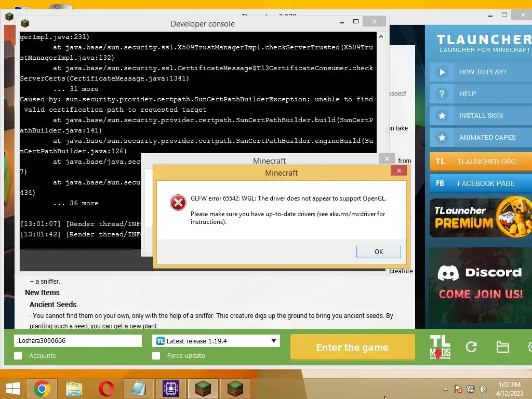Open the version dropdown Latest release 1.19.4
This screenshot has height=399, width=532.
pyautogui.click(x=216, y=341)
